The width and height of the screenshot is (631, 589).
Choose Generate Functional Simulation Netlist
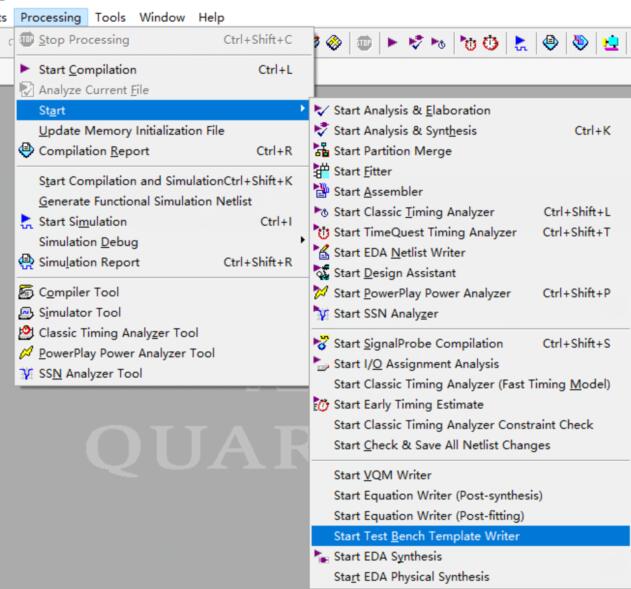[165, 201]
